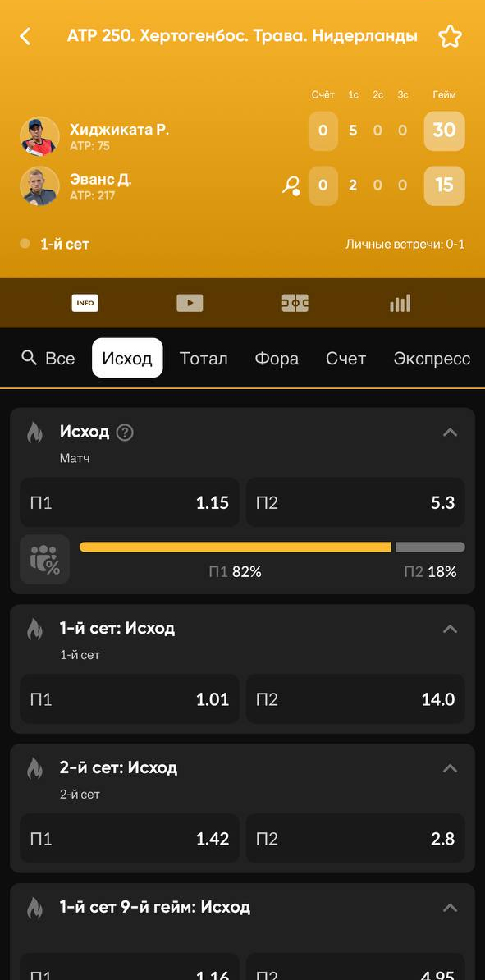The width and height of the screenshot is (485, 980).
Task: Open the INFO panel icon
Action: (x=85, y=303)
